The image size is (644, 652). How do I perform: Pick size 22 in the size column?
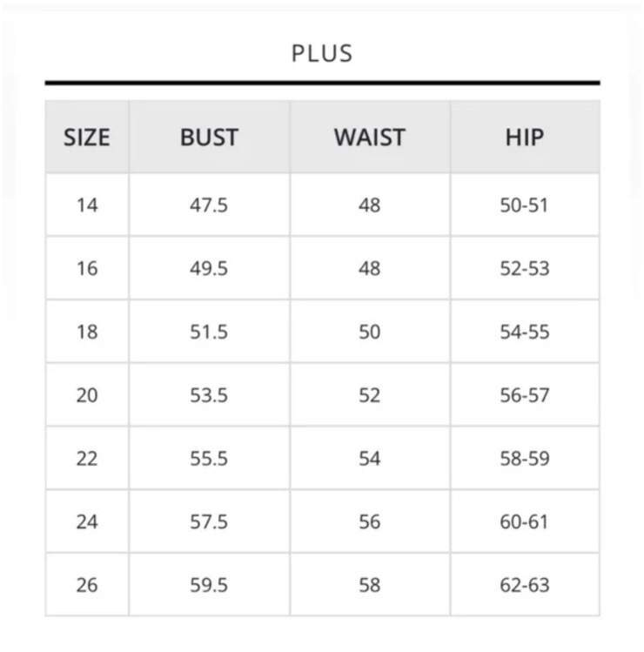87,458
